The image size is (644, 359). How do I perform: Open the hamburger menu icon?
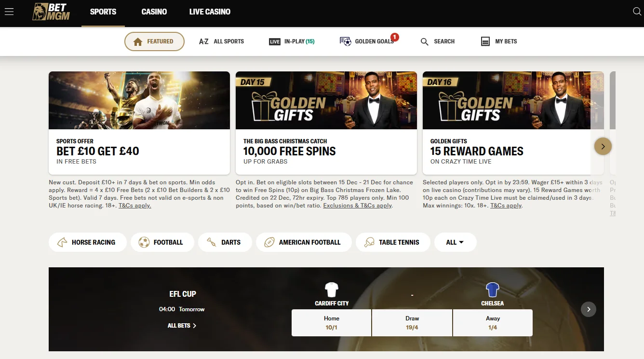point(9,12)
